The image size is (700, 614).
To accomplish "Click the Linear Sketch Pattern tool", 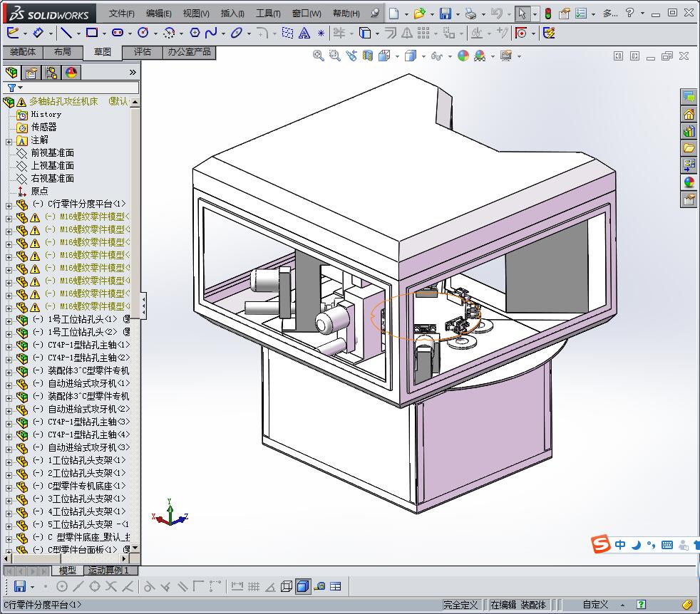I will click(423, 33).
